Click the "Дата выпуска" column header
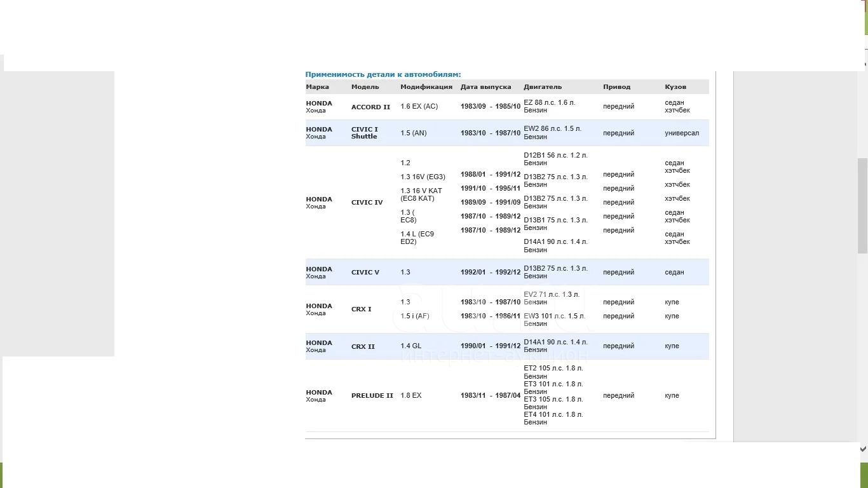Screen dimensions: 868x488 coord(485,87)
